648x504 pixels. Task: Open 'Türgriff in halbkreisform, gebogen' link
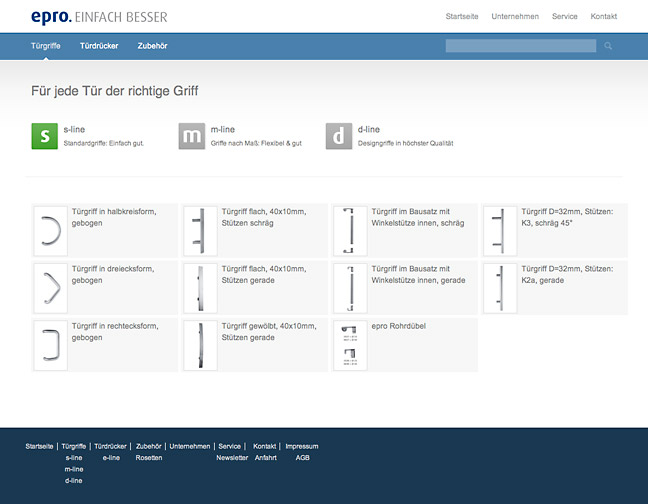click(x=114, y=217)
